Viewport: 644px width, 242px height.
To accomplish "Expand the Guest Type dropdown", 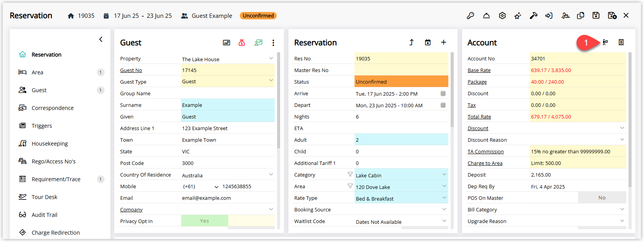I will (271, 81).
